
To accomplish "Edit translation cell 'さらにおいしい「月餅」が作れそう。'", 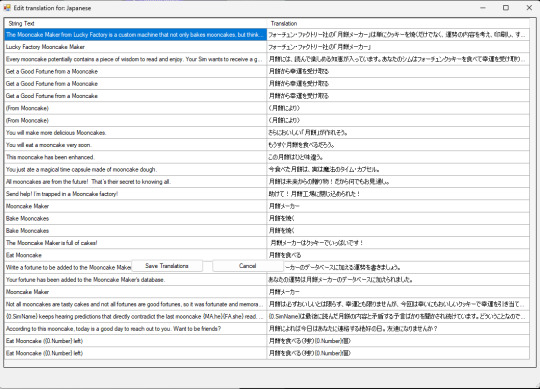I will click(x=398, y=133).
